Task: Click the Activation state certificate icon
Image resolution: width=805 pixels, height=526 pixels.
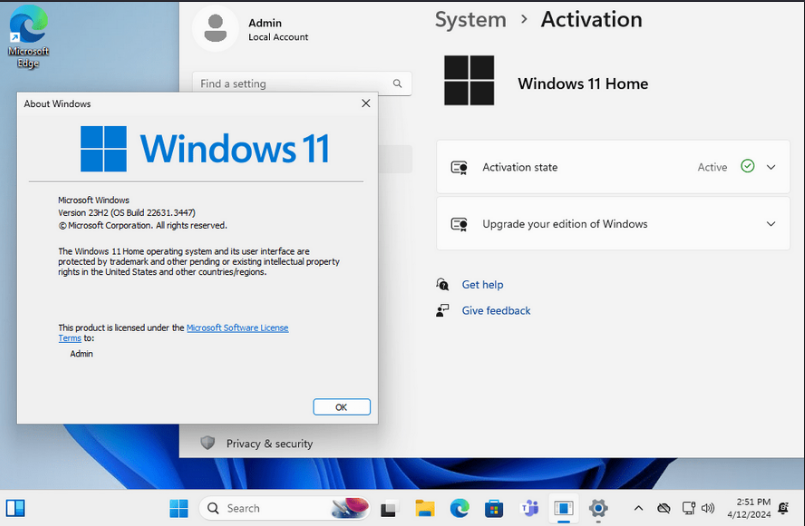Action: coord(459,167)
